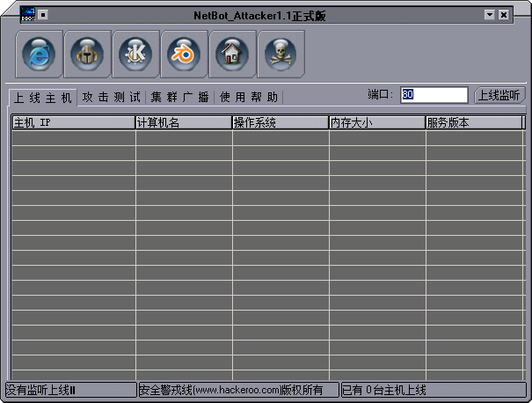Sort by the 操作系统 column header

[281, 123]
